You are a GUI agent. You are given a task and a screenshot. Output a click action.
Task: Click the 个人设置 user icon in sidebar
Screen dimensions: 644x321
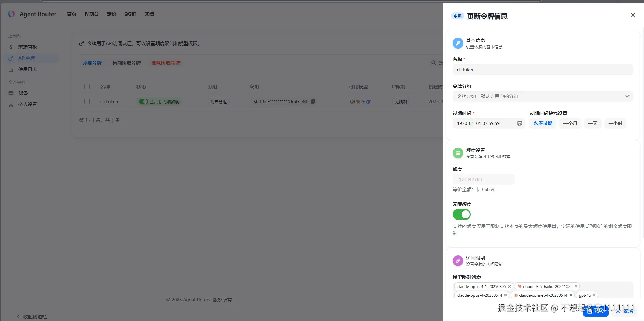click(x=11, y=105)
